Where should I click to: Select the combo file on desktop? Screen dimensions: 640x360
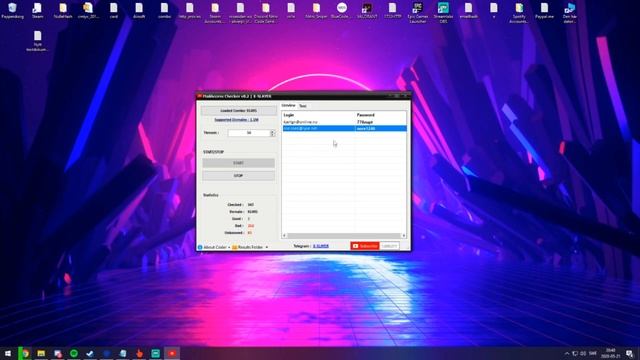[164, 11]
